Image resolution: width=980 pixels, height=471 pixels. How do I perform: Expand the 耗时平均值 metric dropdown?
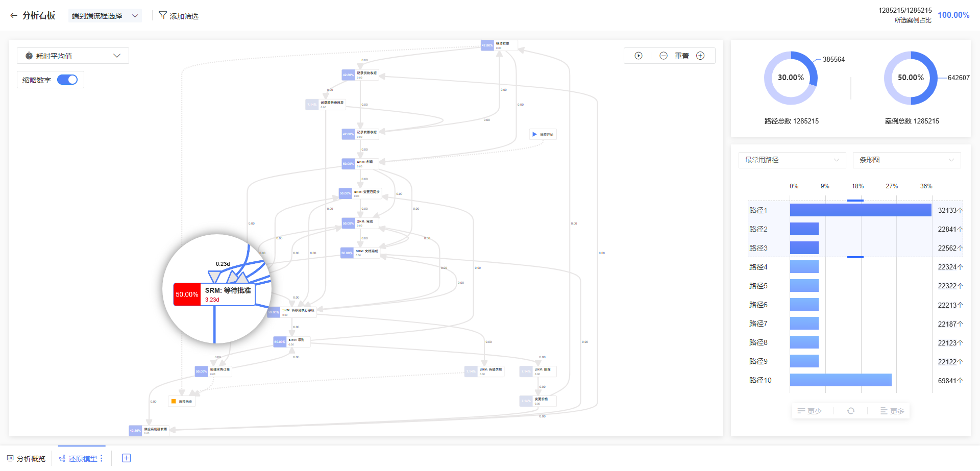[x=73, y=56]
